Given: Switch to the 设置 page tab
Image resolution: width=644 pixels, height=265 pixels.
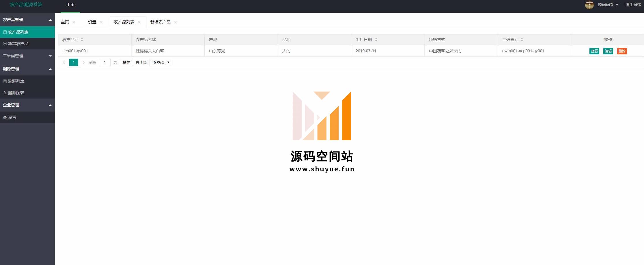Looking at the screenshot, I should point(92,22).
